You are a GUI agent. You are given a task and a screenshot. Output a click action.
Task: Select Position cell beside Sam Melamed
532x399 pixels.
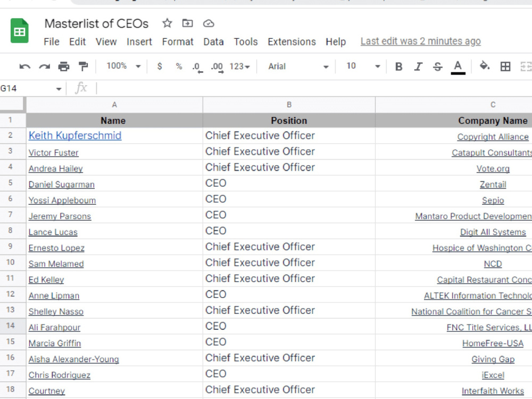289,263
